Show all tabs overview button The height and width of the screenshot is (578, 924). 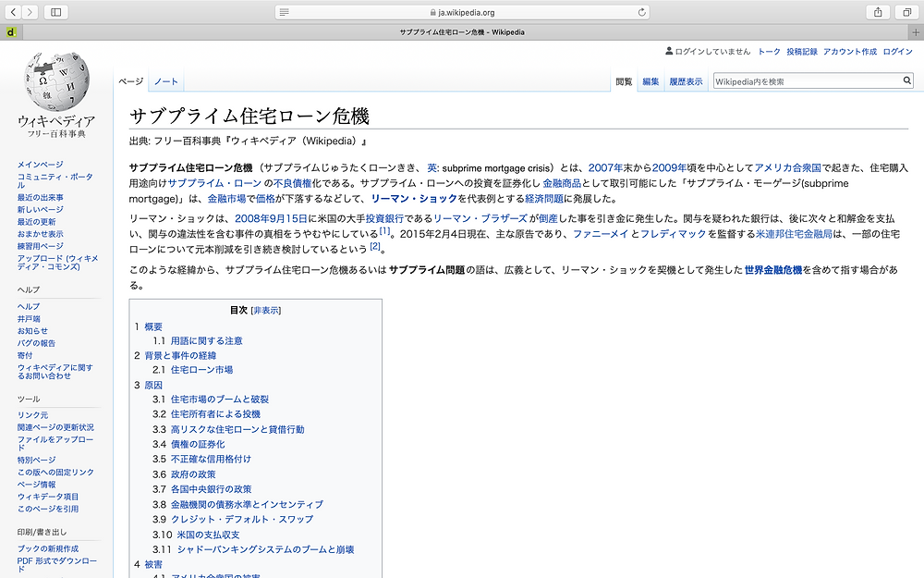coord(907,12)
